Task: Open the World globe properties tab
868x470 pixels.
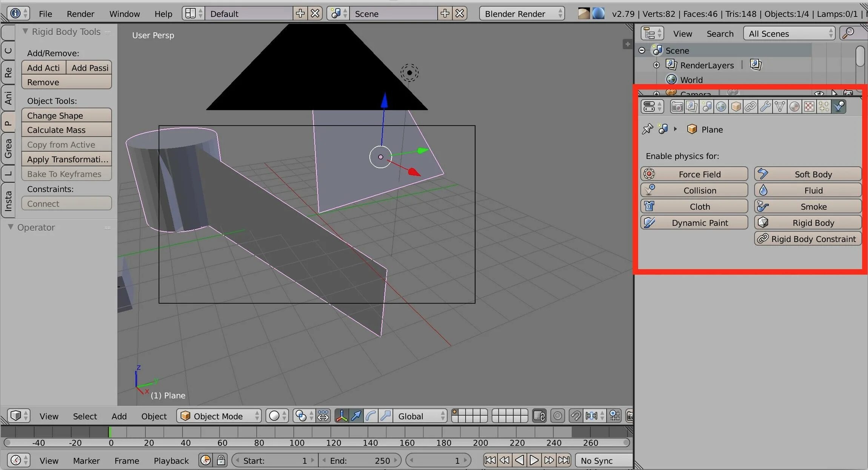Action: 721,107
